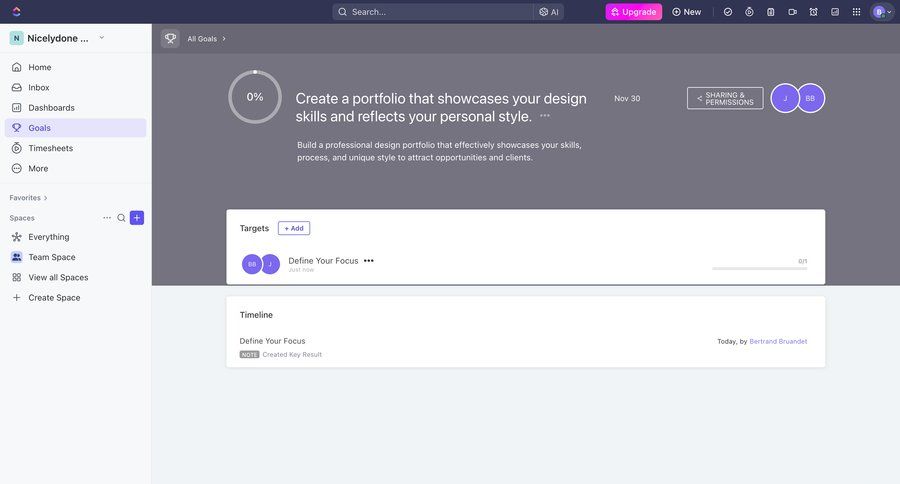This screenshot has width=900, height=484.
Task: Click the trophy goals icon
Action: [170, 39]
